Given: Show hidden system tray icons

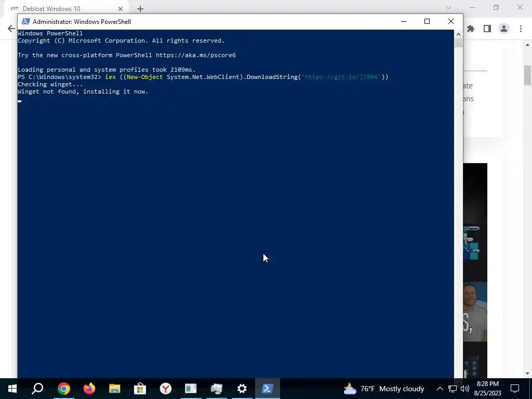Looking at the screenshot, I should coord(440,389).
